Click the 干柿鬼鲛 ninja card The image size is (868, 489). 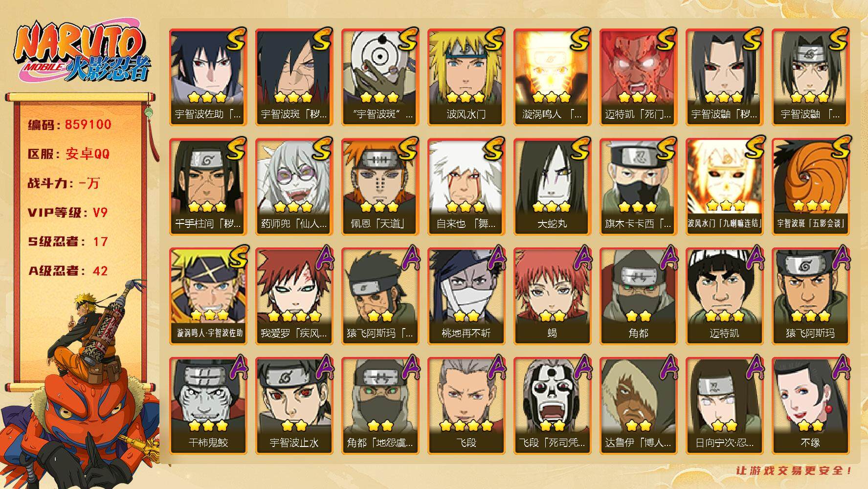[207, 406]
